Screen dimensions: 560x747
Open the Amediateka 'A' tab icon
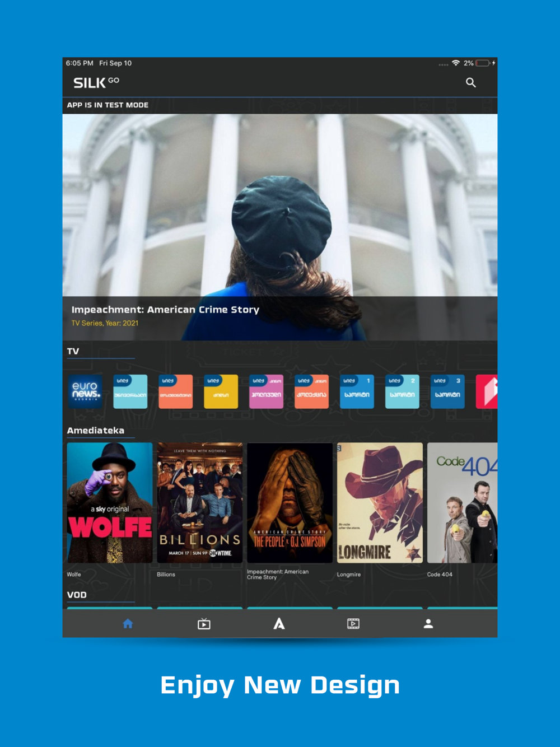tap(279, 623)
